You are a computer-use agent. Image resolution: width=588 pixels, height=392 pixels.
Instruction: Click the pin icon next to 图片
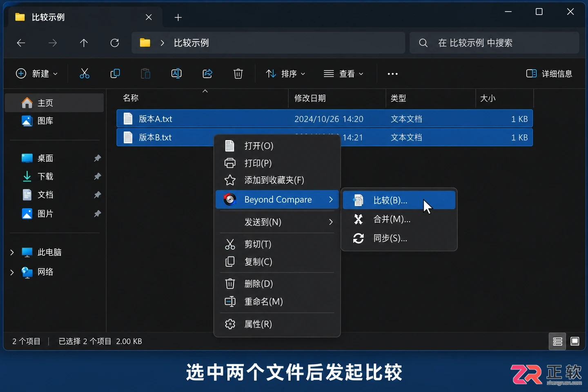[97, 214]
